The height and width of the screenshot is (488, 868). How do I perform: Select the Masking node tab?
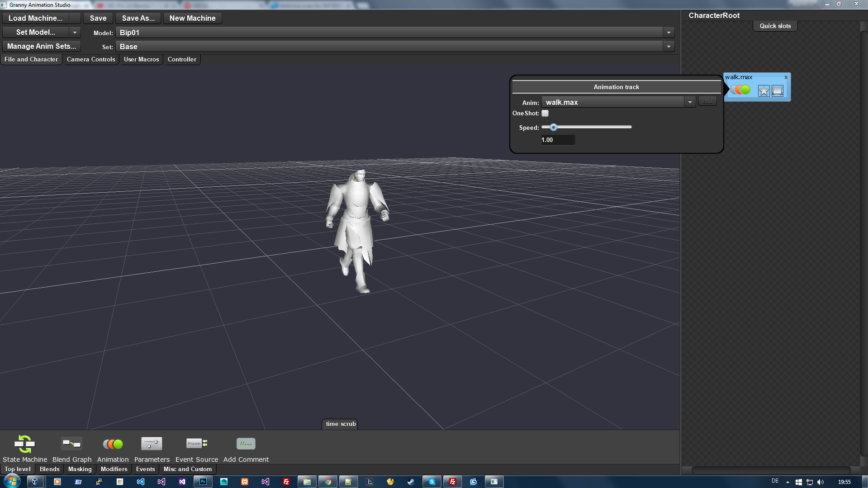(x=80, y=469)
